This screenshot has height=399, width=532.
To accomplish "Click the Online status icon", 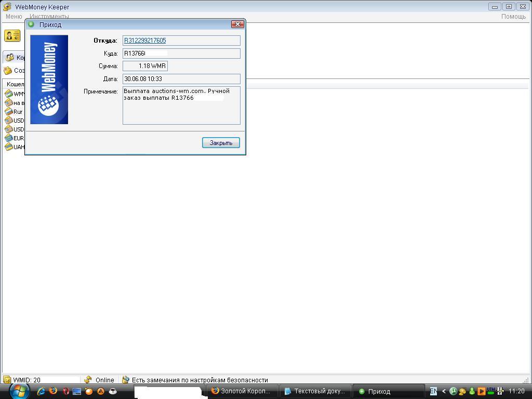I will point(88,380).
